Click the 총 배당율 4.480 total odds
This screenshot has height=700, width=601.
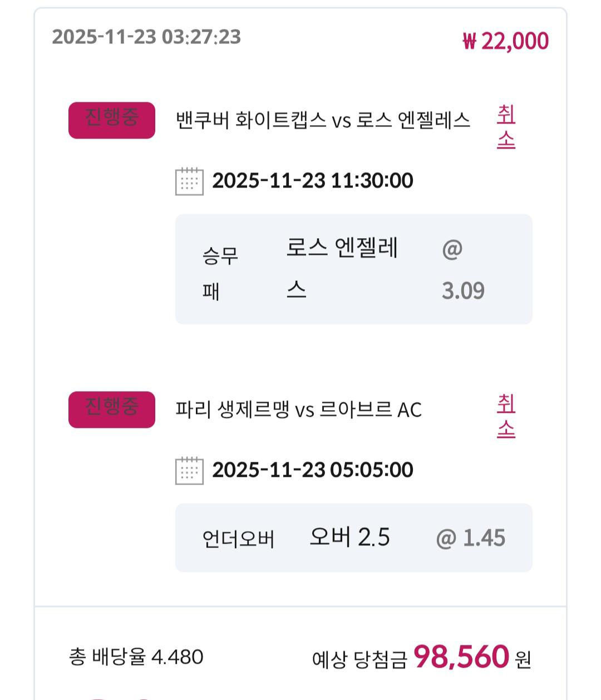pos(136,657)
